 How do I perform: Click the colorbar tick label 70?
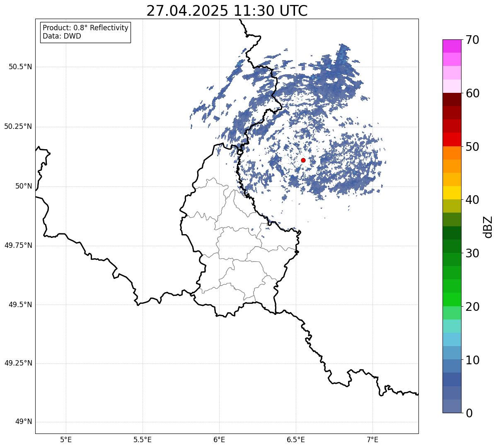pyautogui.click(x=472, y=40)
